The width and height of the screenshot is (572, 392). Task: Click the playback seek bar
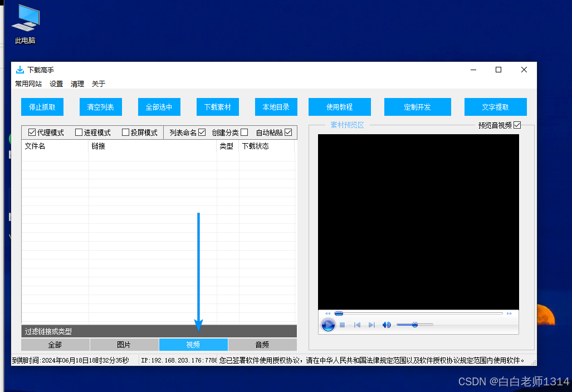click(x=418, y=313)
